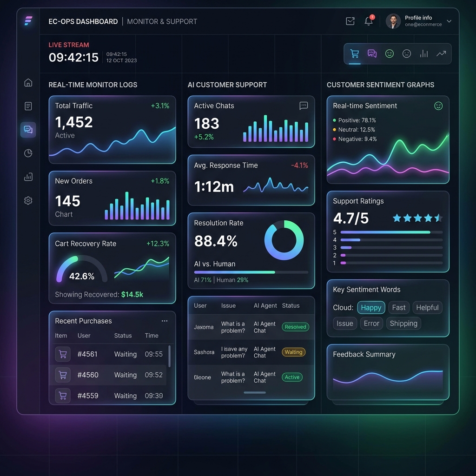Click the smiley icon in Real-time Sentiment card
Screen dimensions: 476x476
438,106
